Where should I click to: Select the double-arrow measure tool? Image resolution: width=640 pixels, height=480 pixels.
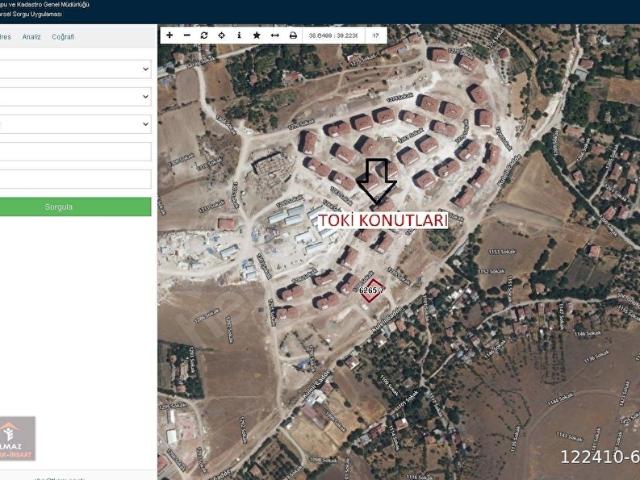tap(275, 36)
